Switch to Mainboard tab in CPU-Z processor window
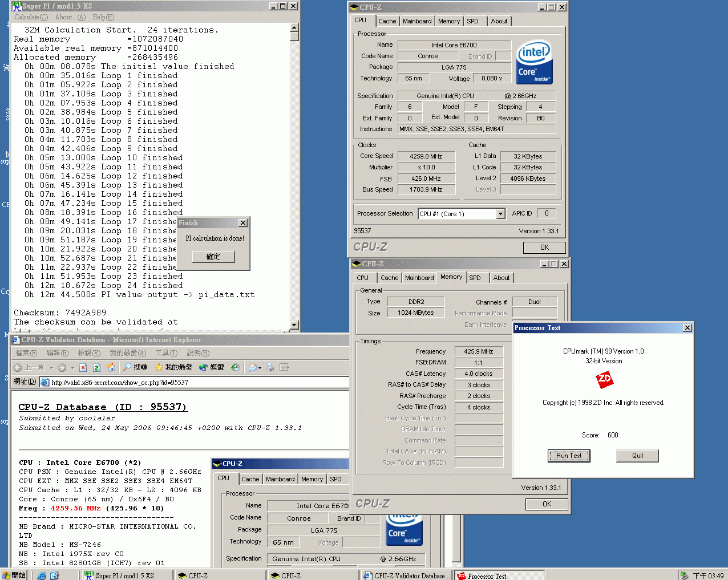 click(x=417, y=21)
